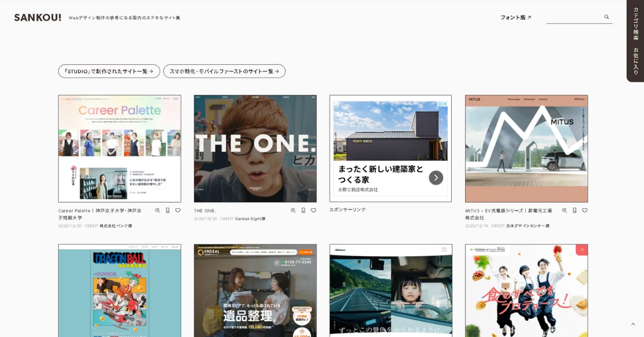
Task: Open the フォント版 link
Action: tap(516, 18)
